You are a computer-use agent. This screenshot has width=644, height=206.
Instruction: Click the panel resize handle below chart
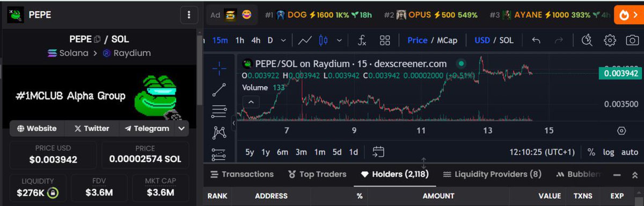[x=423, y=163]
